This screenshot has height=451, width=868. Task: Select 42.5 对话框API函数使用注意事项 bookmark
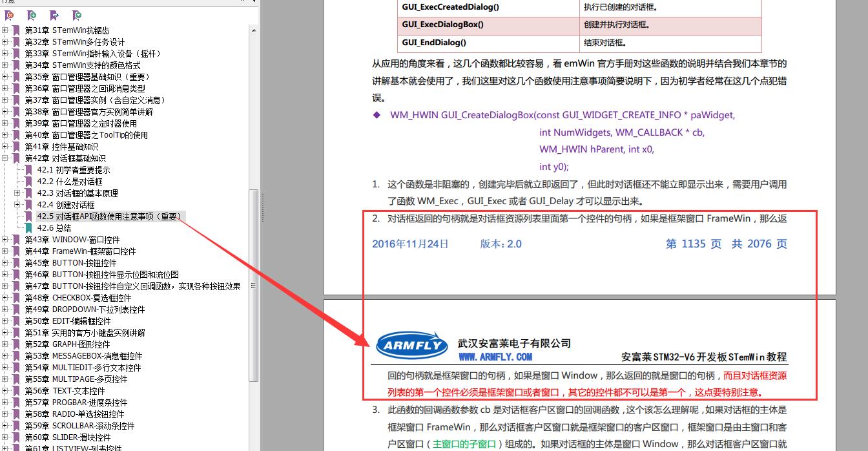tap(110, 216)
